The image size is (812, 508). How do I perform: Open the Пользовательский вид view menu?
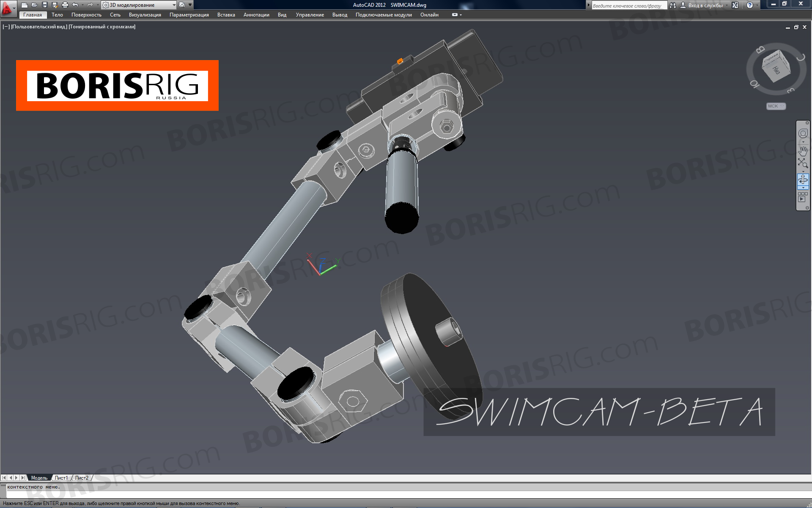coord(39,27)
